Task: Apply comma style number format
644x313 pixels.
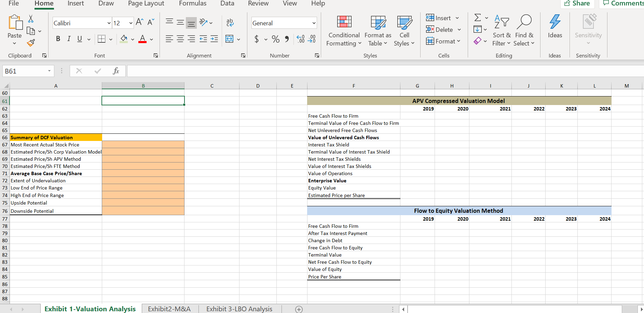Action: pyautogui.click(x=287, y=39)
